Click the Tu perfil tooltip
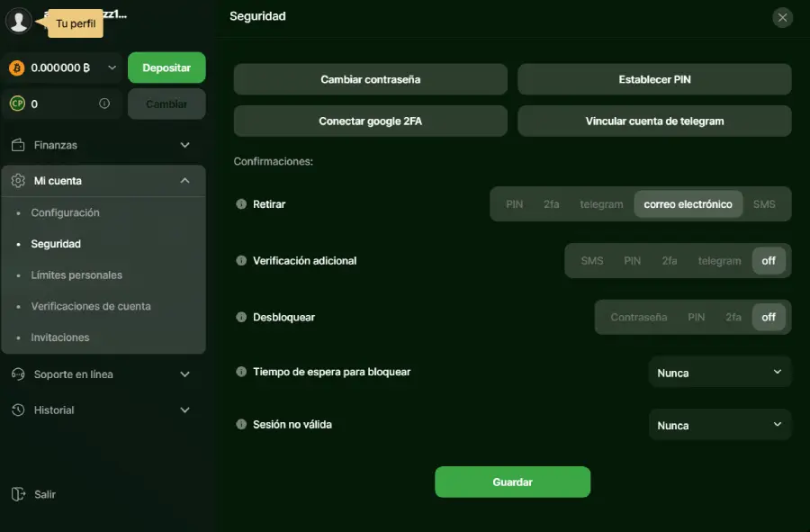The image size is (810, 532). click(76, 23)
